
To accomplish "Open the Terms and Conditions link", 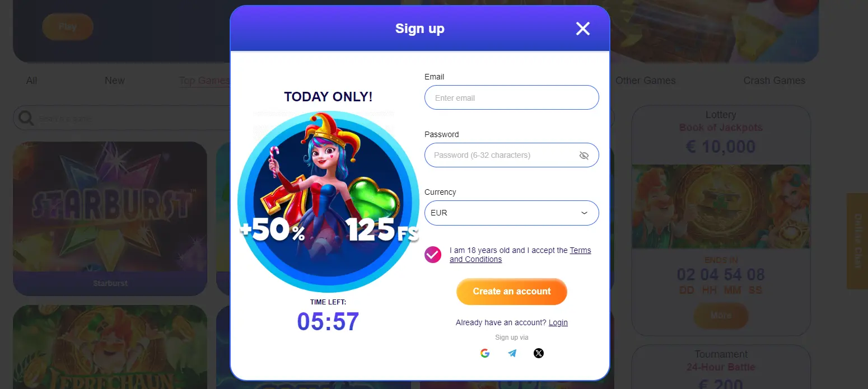I will point(520,255).
